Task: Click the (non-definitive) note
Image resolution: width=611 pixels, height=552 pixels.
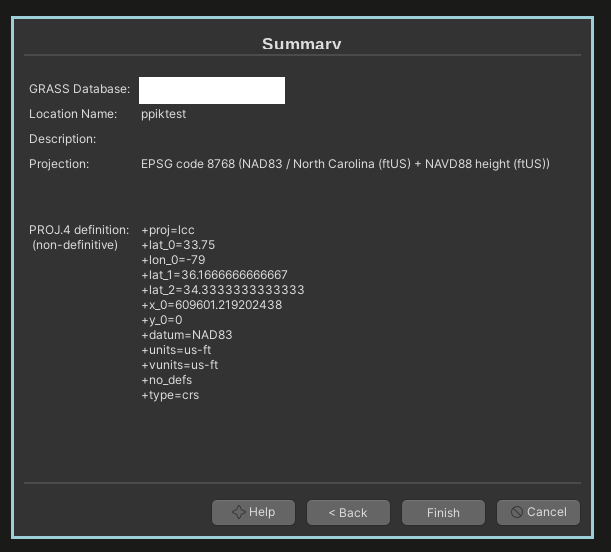Action: (x=75, y=245)
